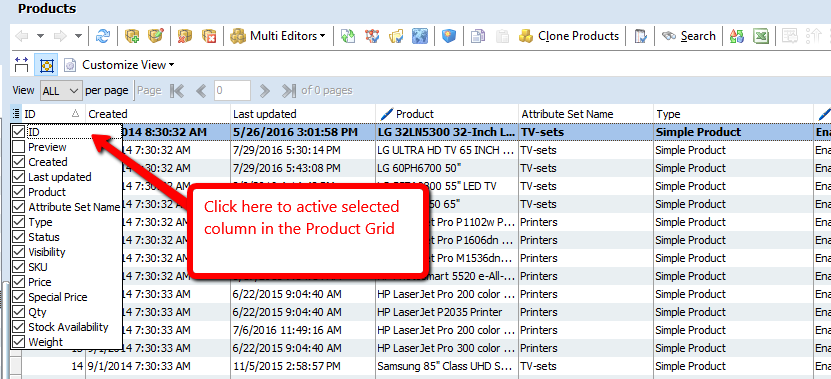Viewport: 831px width, 379px height.
Task: Click the edit product box with pencil
Action: [156, 36]
